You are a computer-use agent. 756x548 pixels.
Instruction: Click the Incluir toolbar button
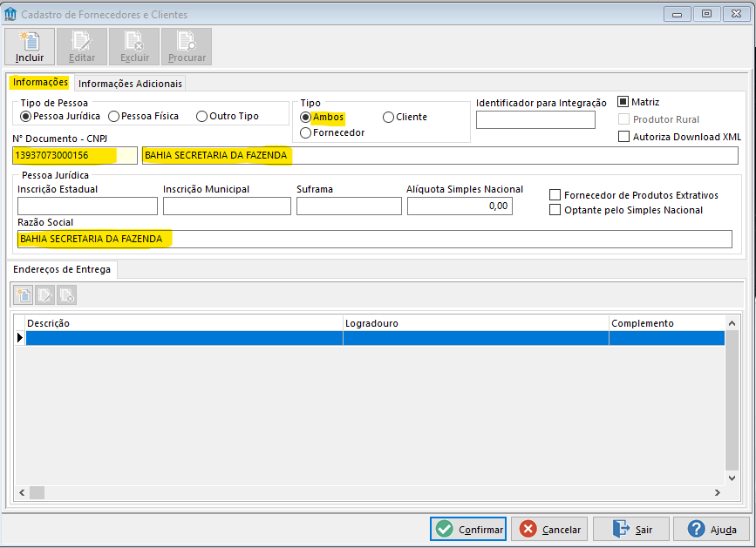tap(30, 46)
